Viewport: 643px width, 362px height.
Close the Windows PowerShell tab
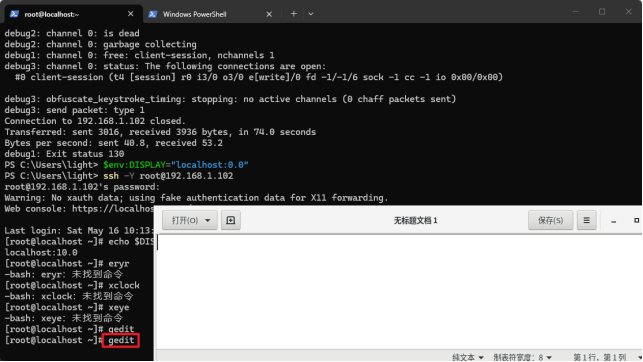pos(269,14)
